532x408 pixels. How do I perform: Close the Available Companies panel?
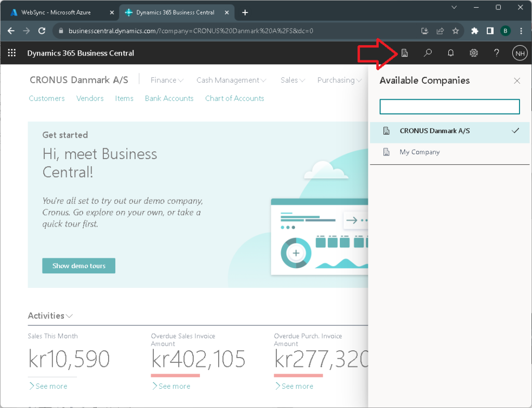point(516,81)
